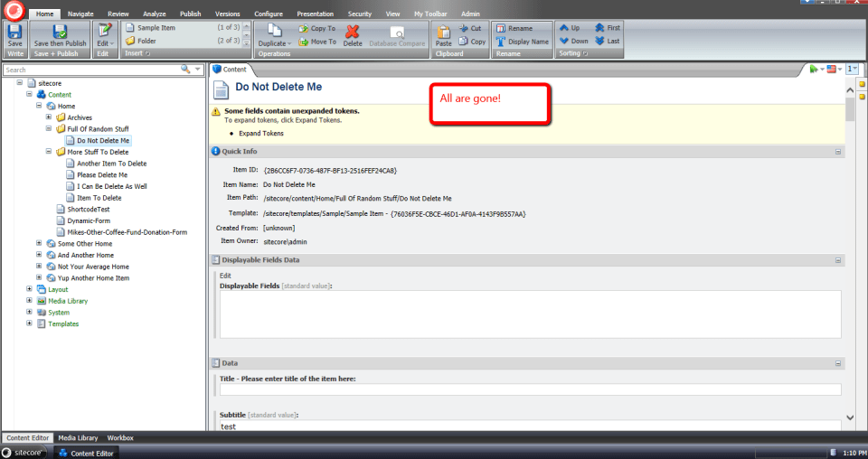
Task: Select Please Delete Me tree item
Action: 102,175
